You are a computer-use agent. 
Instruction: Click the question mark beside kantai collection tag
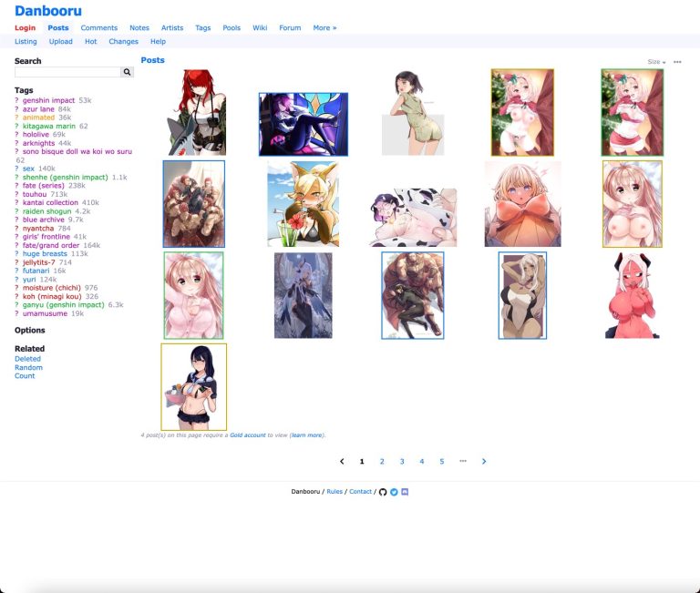(x=16, y=202)
